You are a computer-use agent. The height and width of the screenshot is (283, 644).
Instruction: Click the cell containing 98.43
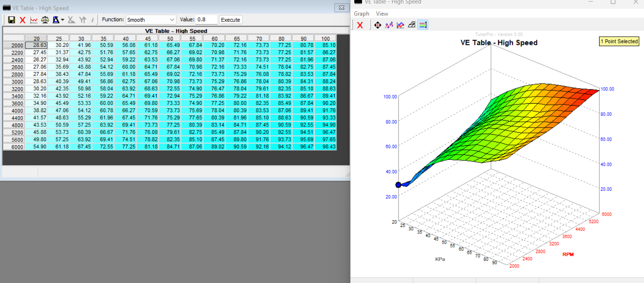click(326, 147)
